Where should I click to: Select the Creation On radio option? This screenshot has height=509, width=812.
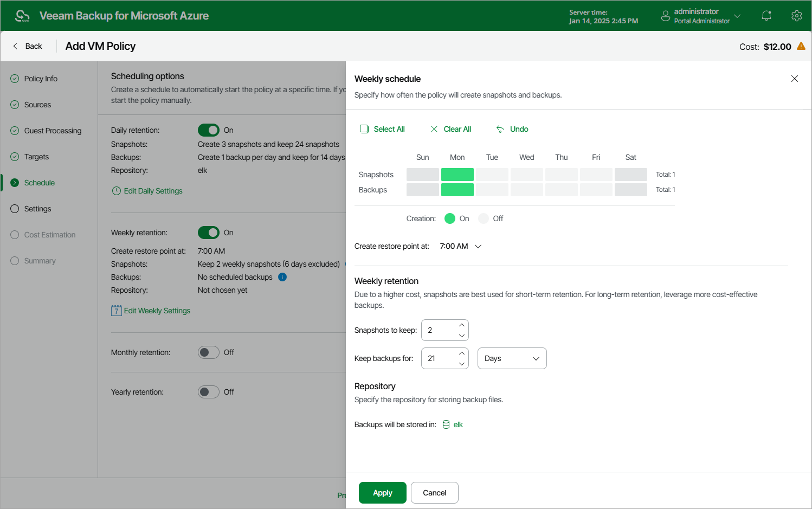click(450, 218)
